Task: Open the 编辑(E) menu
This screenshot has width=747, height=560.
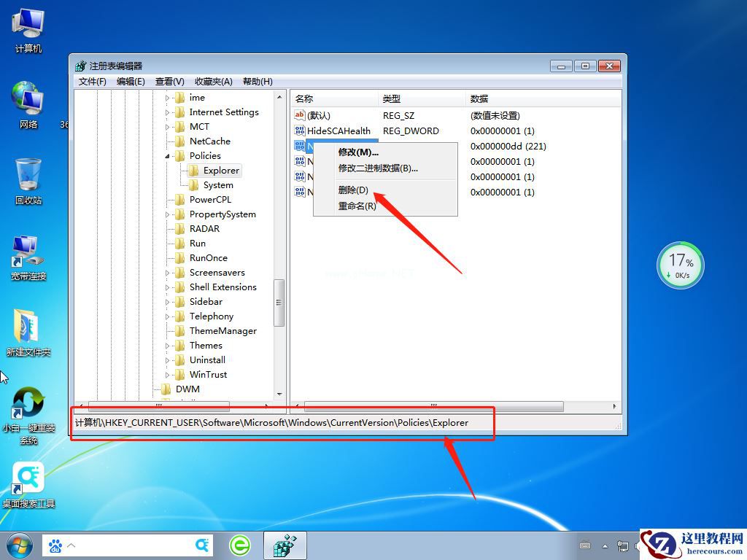Action: [x=131, y=81]
